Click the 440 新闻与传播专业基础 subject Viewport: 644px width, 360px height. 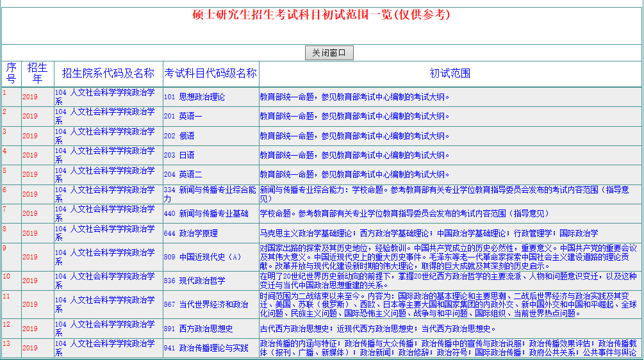pos(206,213)
